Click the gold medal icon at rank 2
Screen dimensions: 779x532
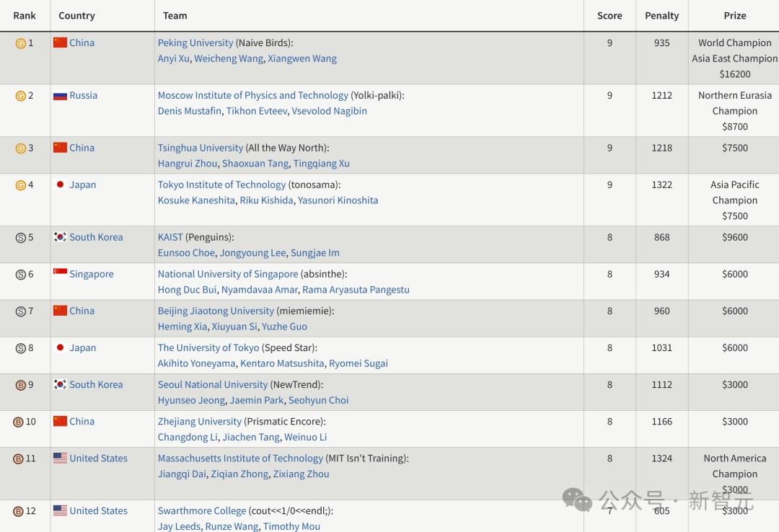click(21, 96)
